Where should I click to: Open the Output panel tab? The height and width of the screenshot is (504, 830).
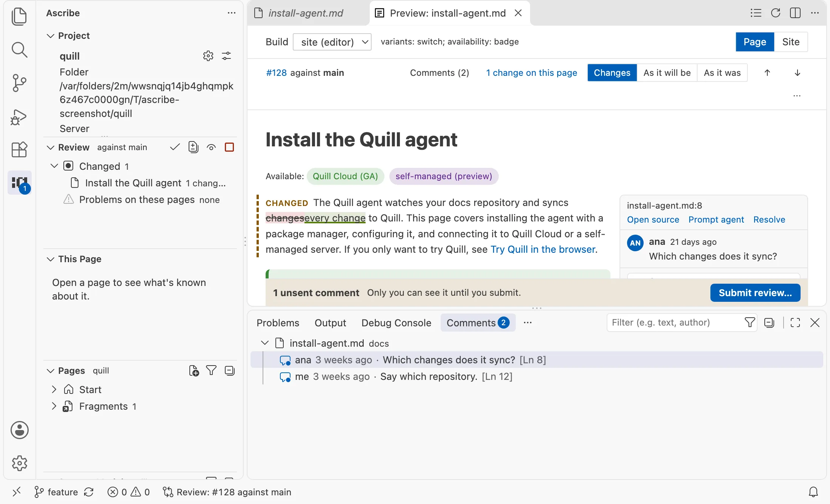click(330, 323)
